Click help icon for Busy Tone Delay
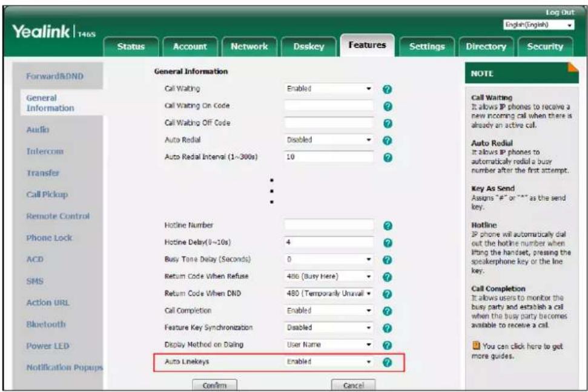Viewport: 588px width, 392px height. tap(388, 260)
